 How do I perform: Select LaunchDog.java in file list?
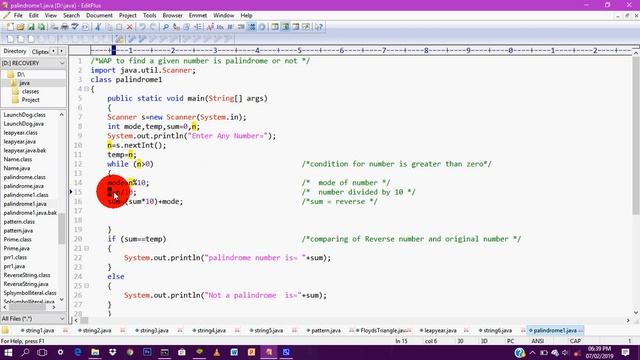click(x=24, y=124)
